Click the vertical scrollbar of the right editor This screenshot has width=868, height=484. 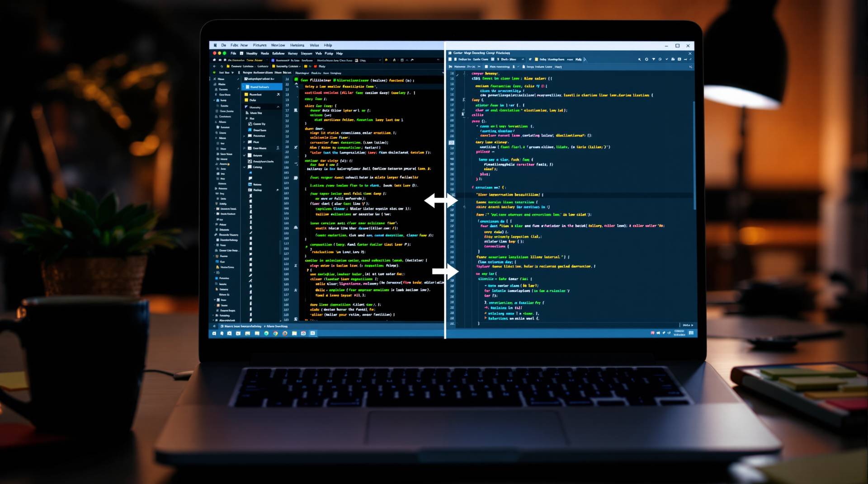coord(694,155)
